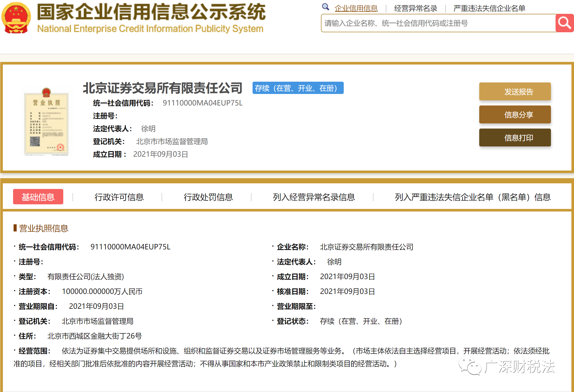This screenshot has width=574, height=392.
Task: Click the 发送报告 button
Action: [x=515, y=91]
